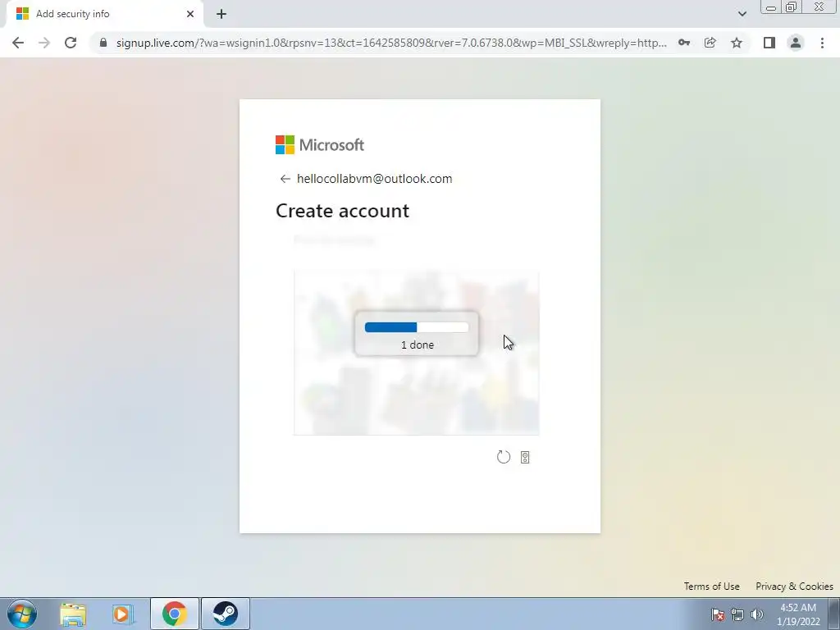
Task: Reload the signup page
Action: [71, 43]
